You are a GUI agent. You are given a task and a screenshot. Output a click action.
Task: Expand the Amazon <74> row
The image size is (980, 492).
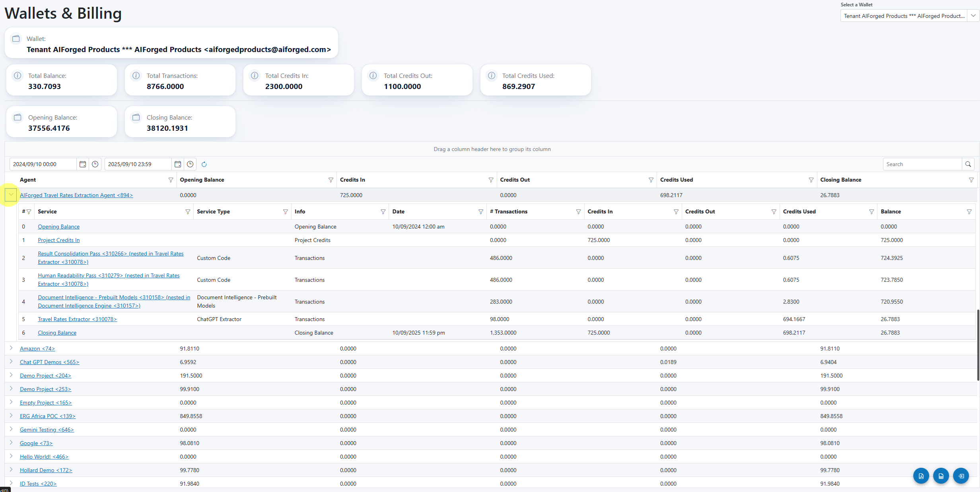(x=11, y=348)
